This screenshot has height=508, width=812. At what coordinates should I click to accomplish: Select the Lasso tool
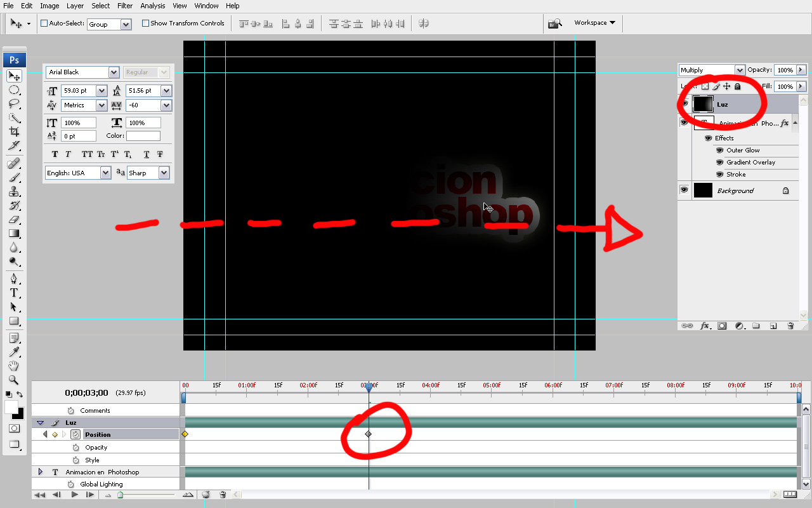pyautogui.click(x=14, y=104)
